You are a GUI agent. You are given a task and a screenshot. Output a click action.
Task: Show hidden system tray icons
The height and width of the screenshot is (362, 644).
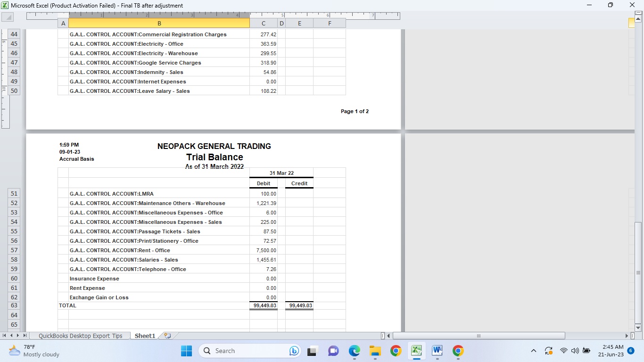point(534,351)
